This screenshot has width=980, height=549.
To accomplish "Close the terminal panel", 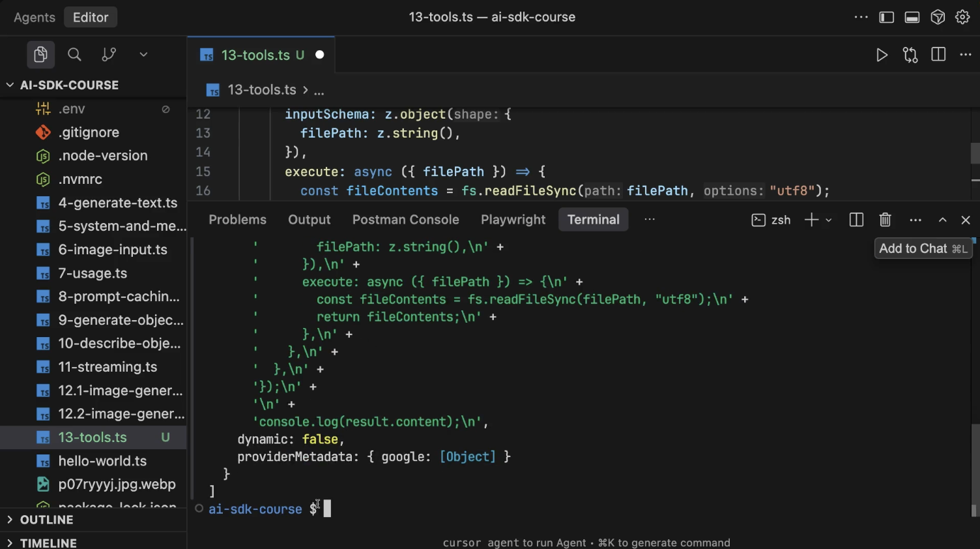I will (966, 220).
